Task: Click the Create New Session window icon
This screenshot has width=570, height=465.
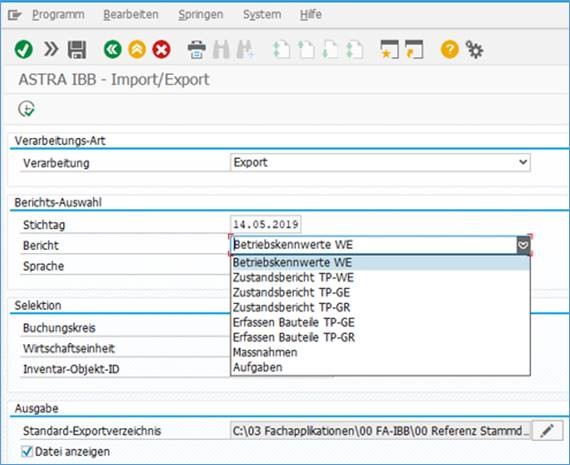Action: tap(389, 49)
